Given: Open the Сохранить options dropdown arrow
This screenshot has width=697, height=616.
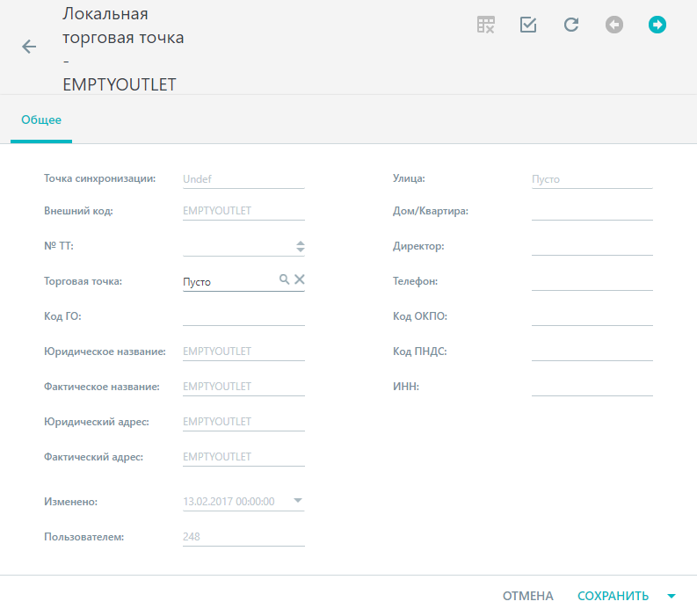Looking at the screenshot, I should click(672, 596).
